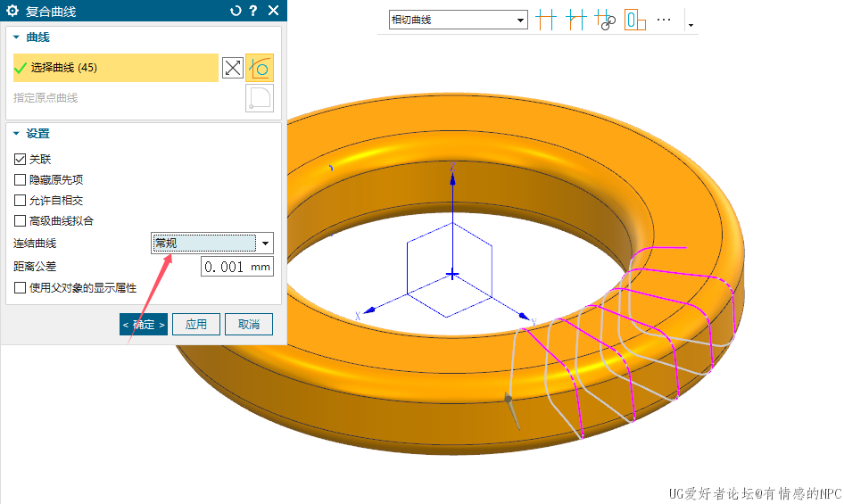Open the 相切曲线 curve rule dropdown
Screen dimensions: 844x504
(x=458, y=20)
